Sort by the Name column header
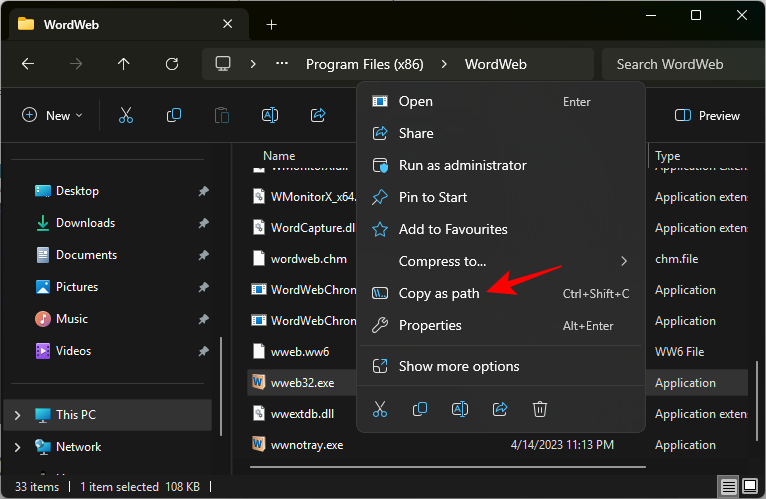This screenshot has height=499, width=766. [279, 155]
